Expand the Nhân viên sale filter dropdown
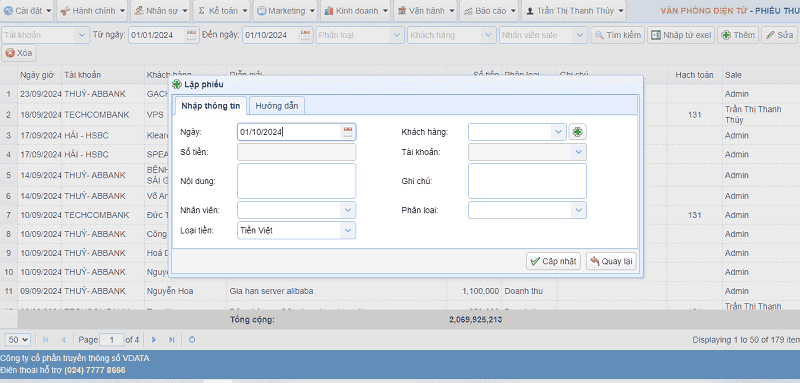This screenshot has height=383, width=800. pyautogui.click(x=580, y=35)
